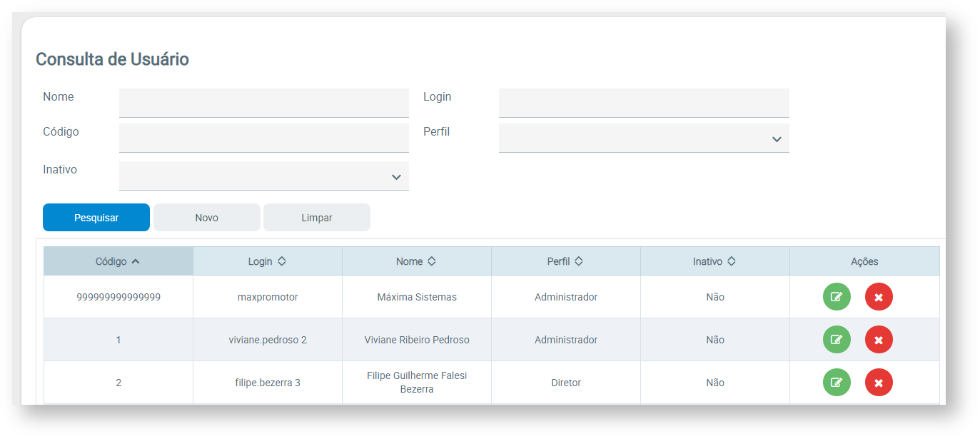Screen dimensions: 980x439
Task: Expand the Inativo dropdown filter
Action: pos(263,176)
